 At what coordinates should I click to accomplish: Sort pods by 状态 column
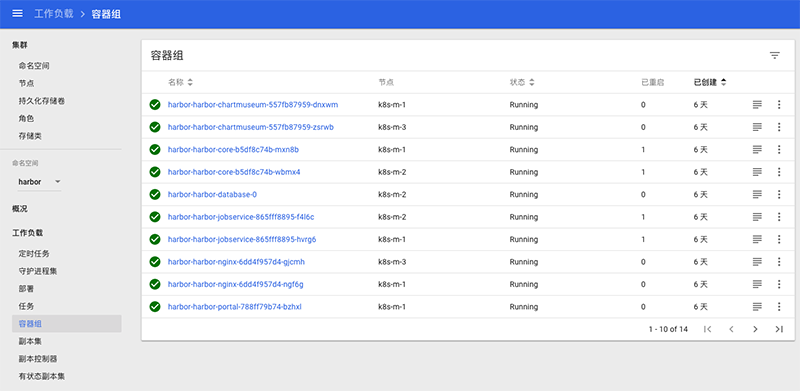[522, 82]
